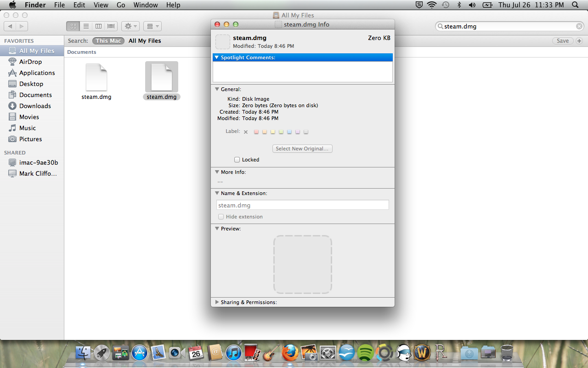Select the highlighted steam.dmg file icon

tap(162, 77)
